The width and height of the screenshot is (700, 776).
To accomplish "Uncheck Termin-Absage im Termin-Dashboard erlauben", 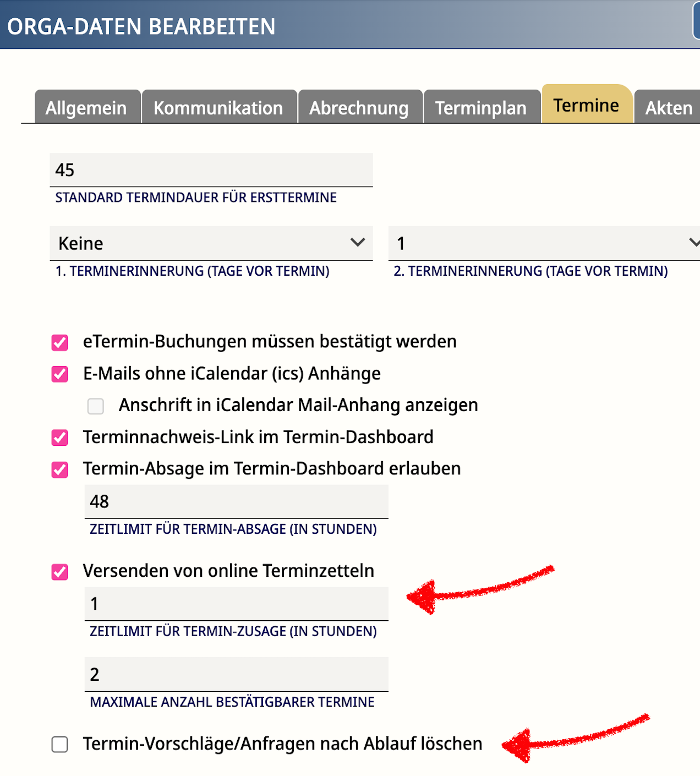I will tap(60, 469).
